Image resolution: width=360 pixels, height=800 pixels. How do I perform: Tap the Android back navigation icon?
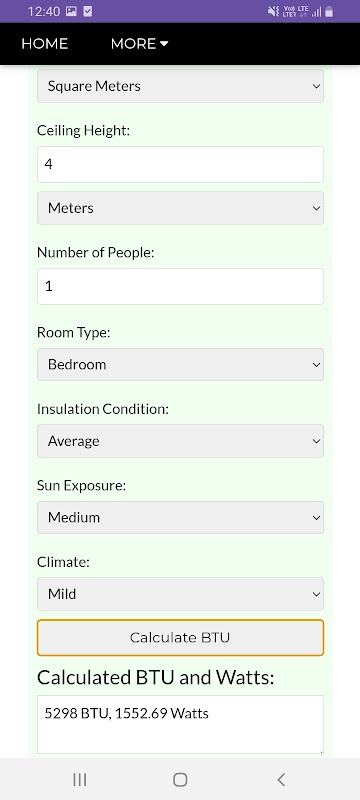281,779
